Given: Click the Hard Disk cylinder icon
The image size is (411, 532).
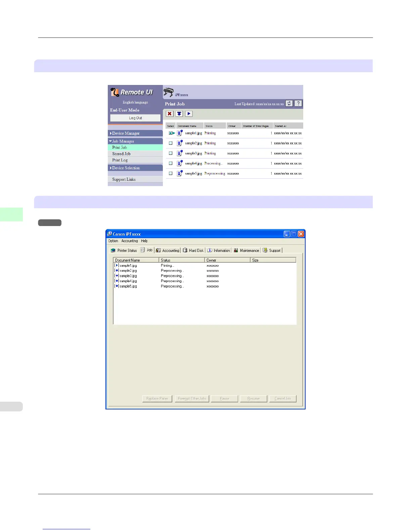Looking at the screenshot, I should pos(185,251).
